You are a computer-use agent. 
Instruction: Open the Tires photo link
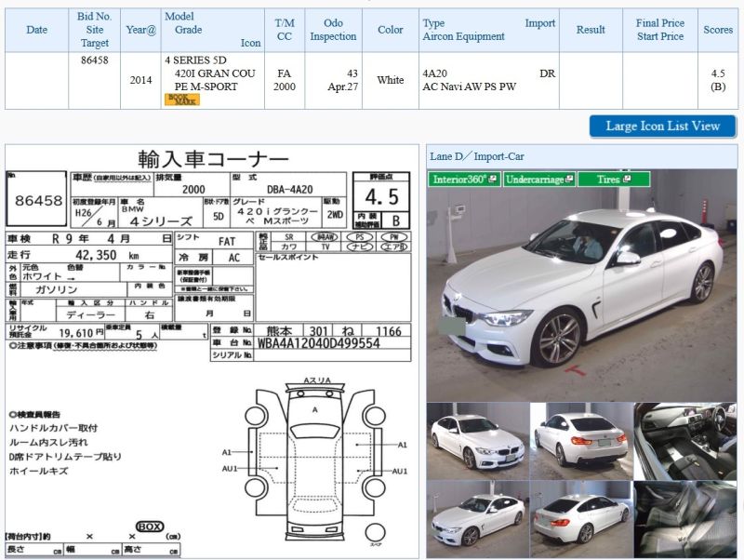tap(614, 180)
